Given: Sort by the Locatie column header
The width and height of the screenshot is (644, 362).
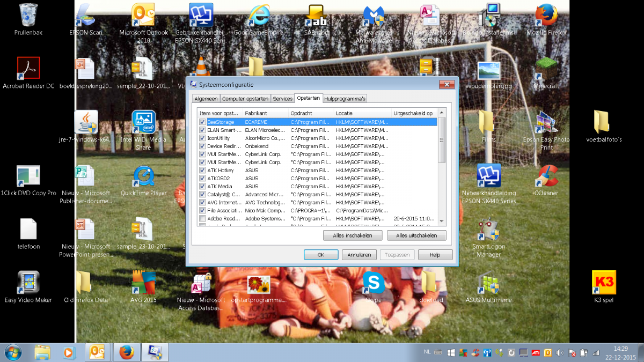Looking at the screenshot, I should coord(363,113).
